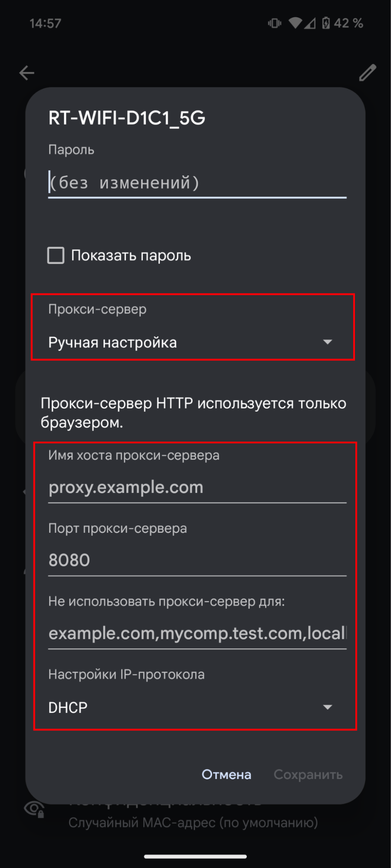
Task: Edit the proxy port 8080 field
Action: 197,560
